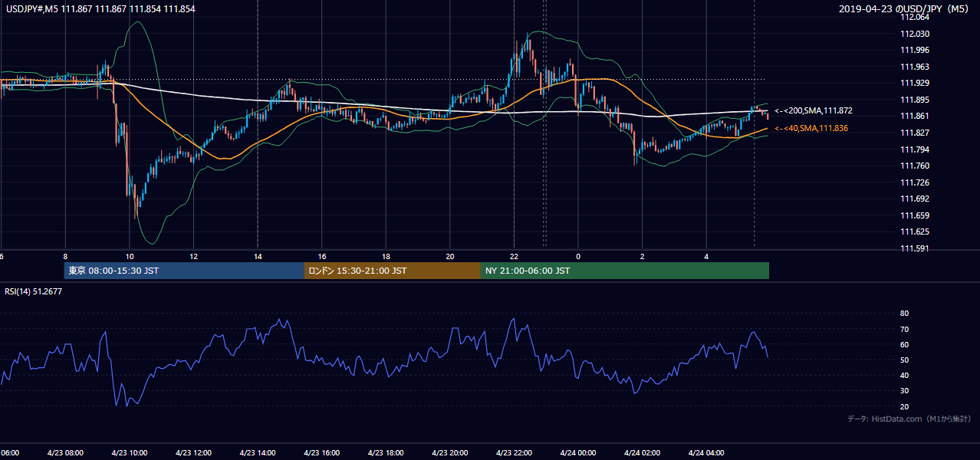
Task: Click price axis label 112.030
Action: (915, 34)
